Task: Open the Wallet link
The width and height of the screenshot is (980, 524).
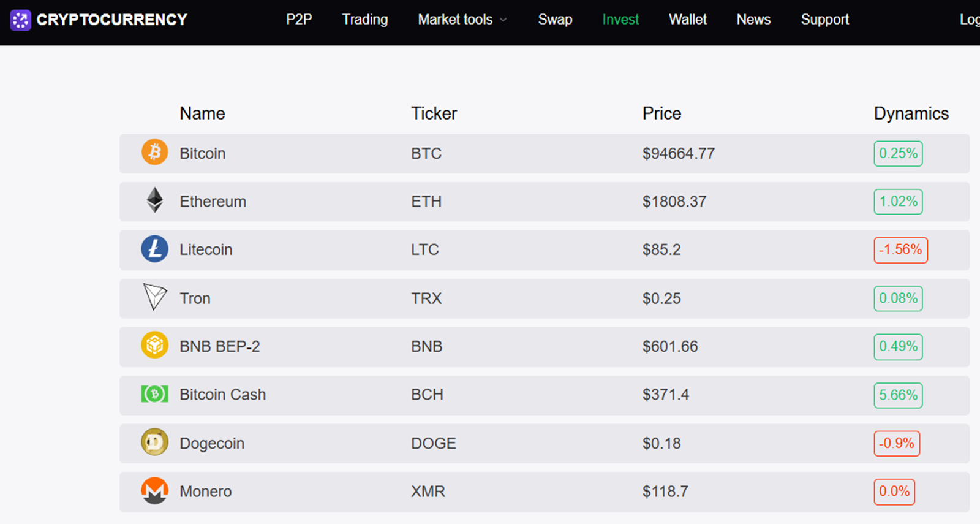Action: pyautogui.click(x=688, y=20)
